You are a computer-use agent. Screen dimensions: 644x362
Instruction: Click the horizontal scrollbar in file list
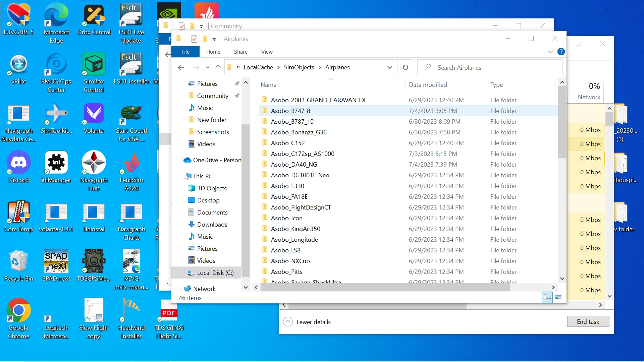(x=386, y=287)
